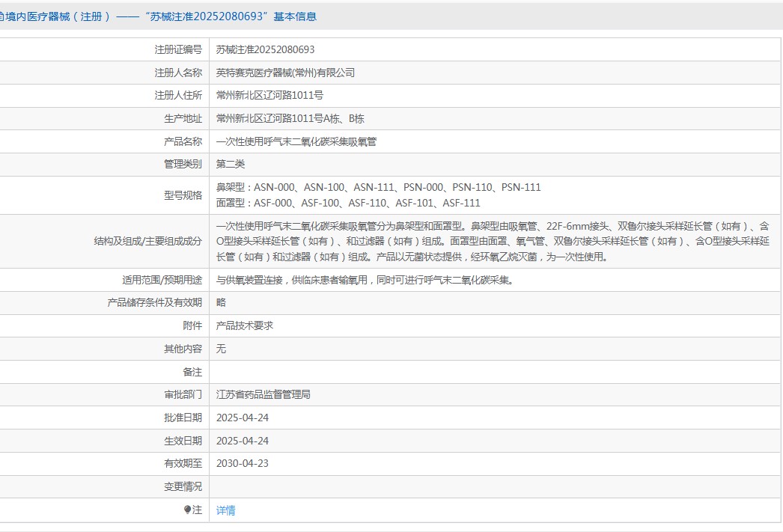Click the 产品储存条件及有效期 row label

pyautogui.click(x=155, y=302)
